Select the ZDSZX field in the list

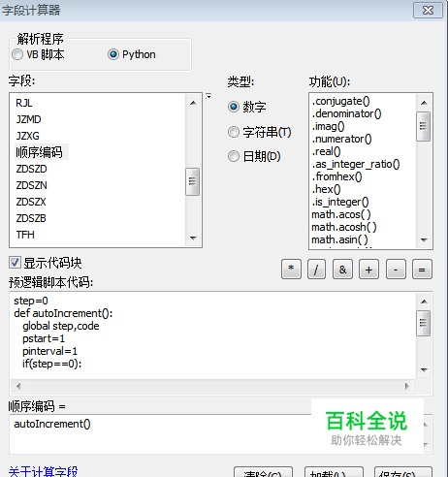31,202
